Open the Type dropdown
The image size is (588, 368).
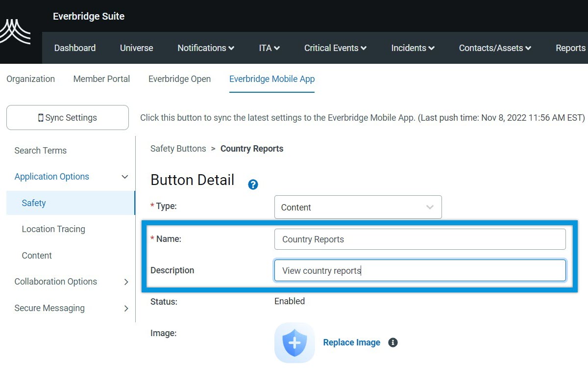pyautogui.click(x=358, y=207)
